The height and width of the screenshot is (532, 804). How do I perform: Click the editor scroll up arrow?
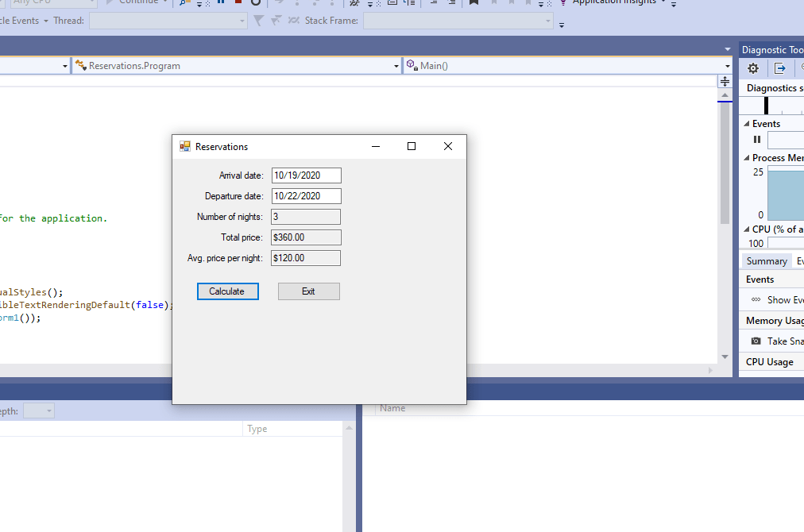(x=725, y=94)
